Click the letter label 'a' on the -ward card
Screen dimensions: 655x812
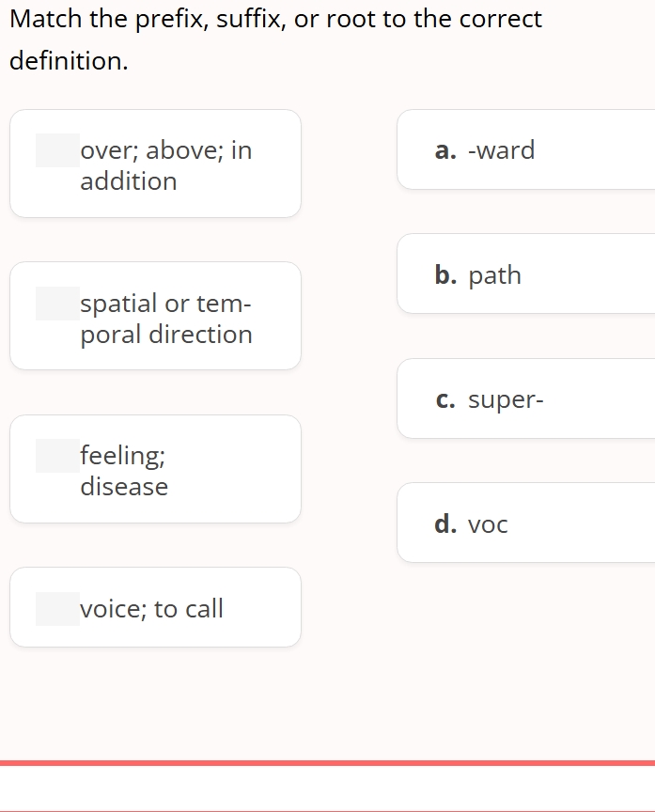[x=444, y=150]
